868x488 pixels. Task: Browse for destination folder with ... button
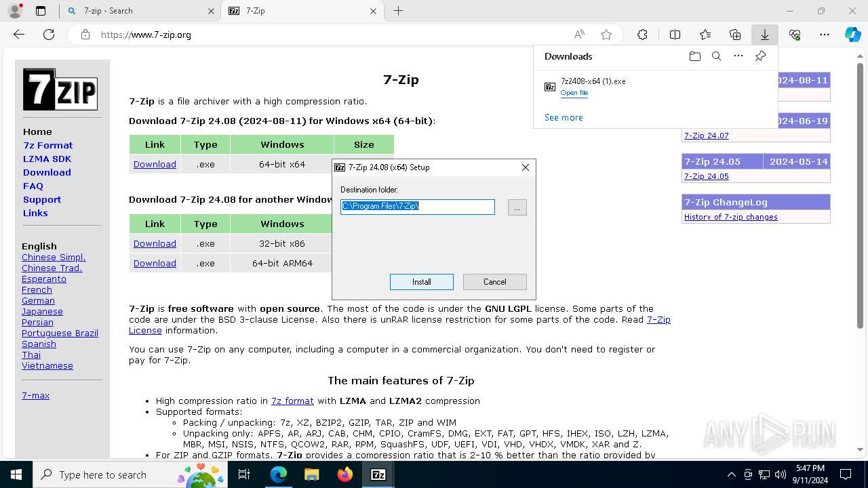517,207
